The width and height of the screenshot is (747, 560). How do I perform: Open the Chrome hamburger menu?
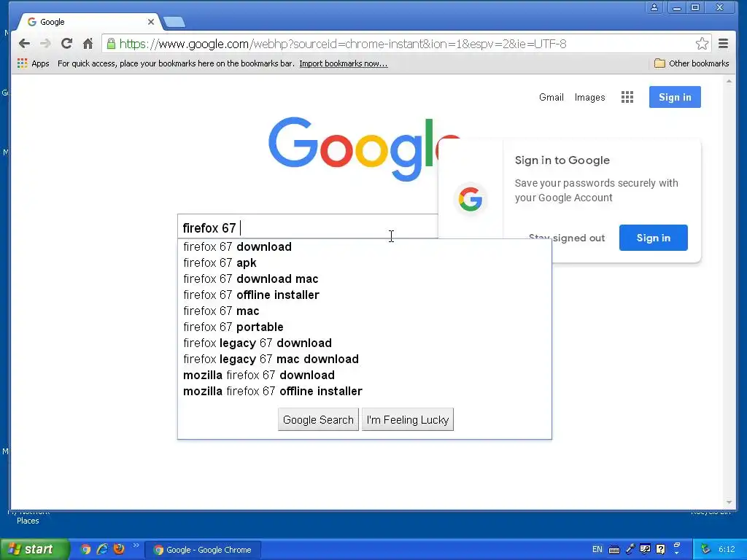click(723, 44)
